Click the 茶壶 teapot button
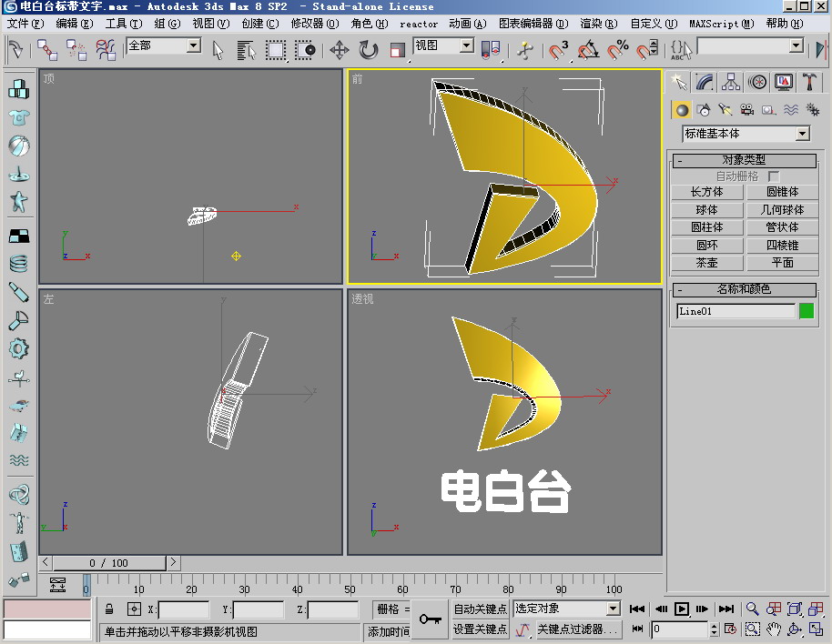Image resolution: width=832 pixels, height=644 pixels. (x=706, y=263)
